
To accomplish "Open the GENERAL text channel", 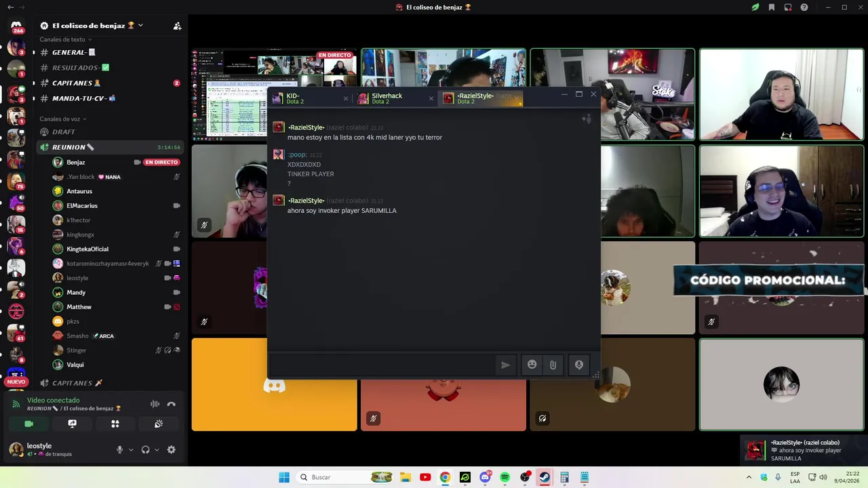I will pyautogui.click(x=110, y=52).
